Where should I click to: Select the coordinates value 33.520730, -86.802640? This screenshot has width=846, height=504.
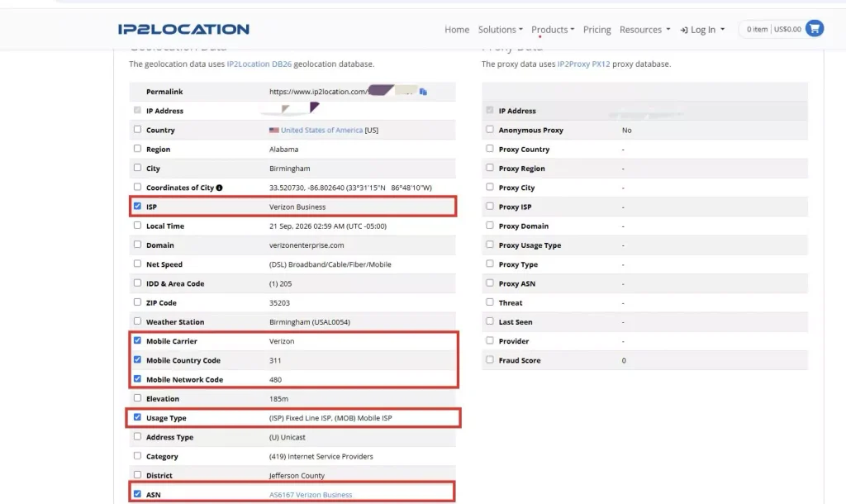point(307,188)
